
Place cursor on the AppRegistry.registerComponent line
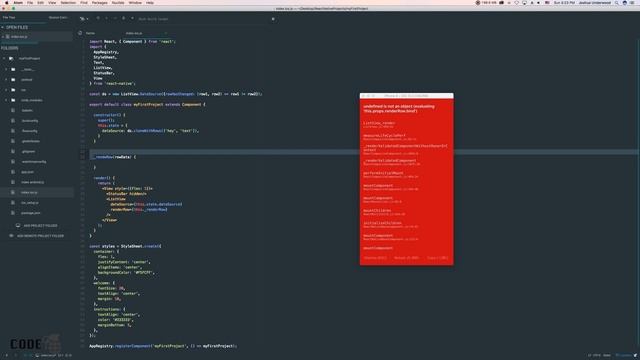pyautogui.click(x=163, y=346)
